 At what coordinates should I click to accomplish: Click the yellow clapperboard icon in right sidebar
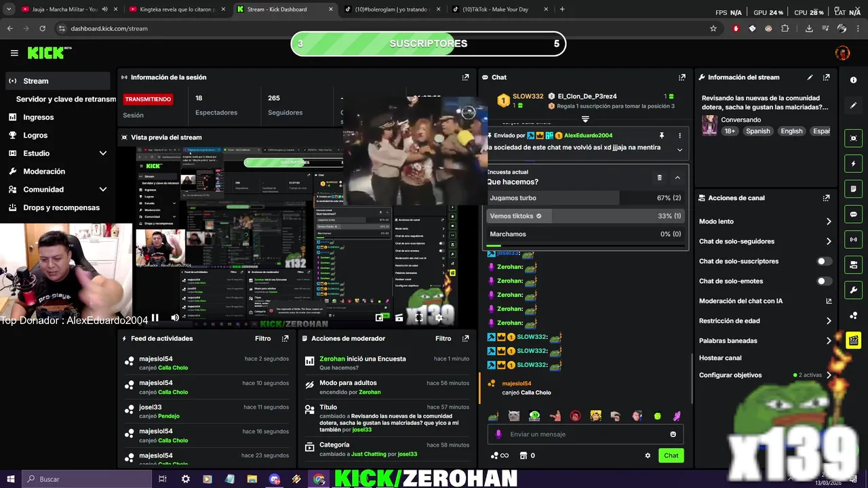(853, 340)
